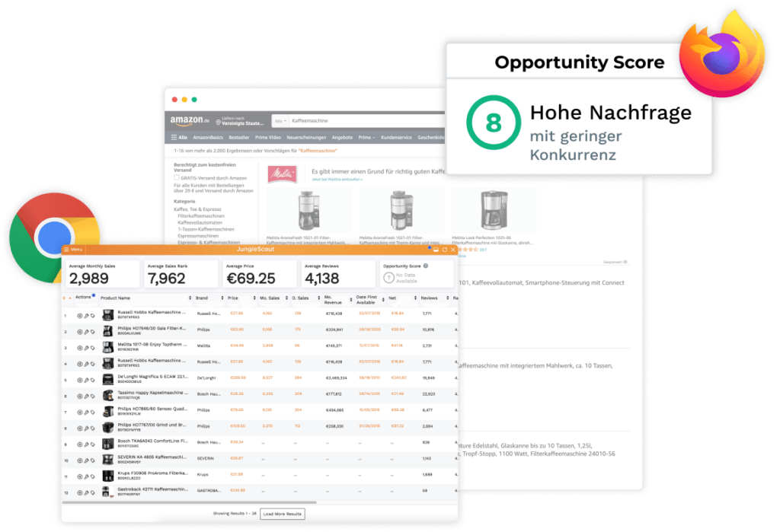Viewport: 780px width, 532px height.
Task: Sort by Mo. Sales column arrows
Action: pyautogui.click(x=286, y=298)
